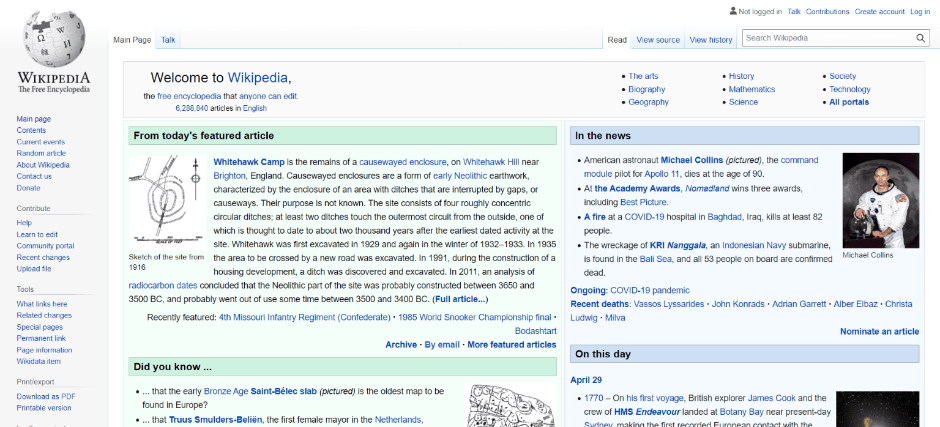Image resolution: width=940 pixels, height=427 pixels.
Task: Open What links here tool
Action: click(x=41, y=304)
